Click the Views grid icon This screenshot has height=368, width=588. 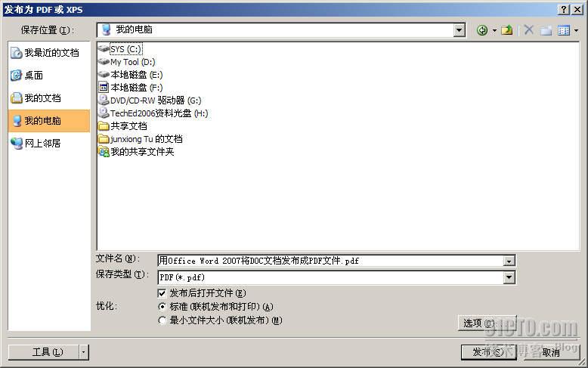(564, 30)
